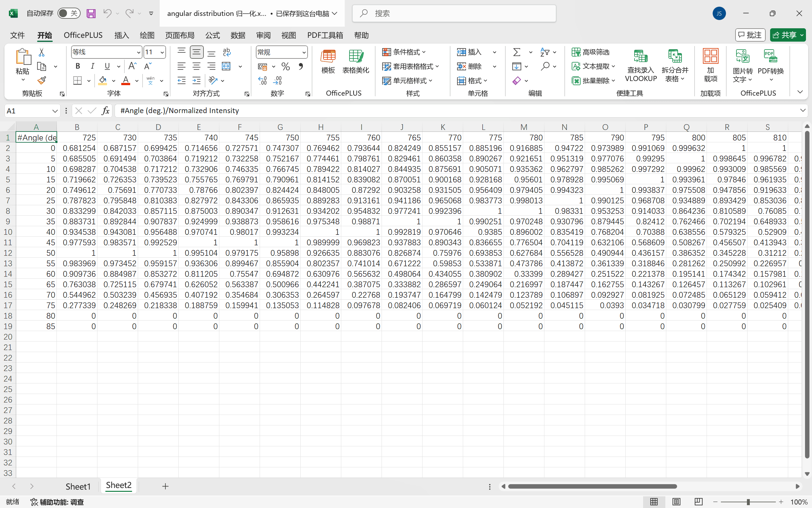Viewport: 812px width, 508px height.
Task: Open the 文件 File menu
Action: point(17,35)
